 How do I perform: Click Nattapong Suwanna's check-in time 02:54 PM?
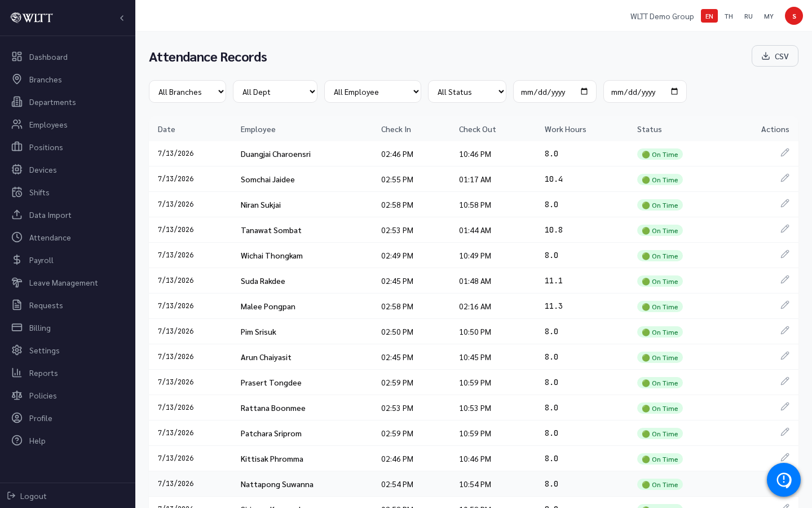pyautogui.click(x=397, y=484)
